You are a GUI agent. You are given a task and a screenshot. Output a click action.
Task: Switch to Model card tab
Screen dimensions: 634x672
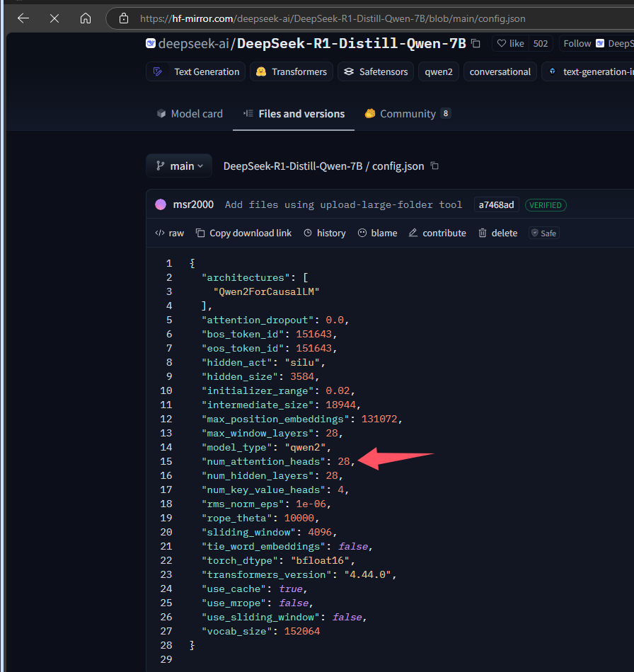coord(190,114)
